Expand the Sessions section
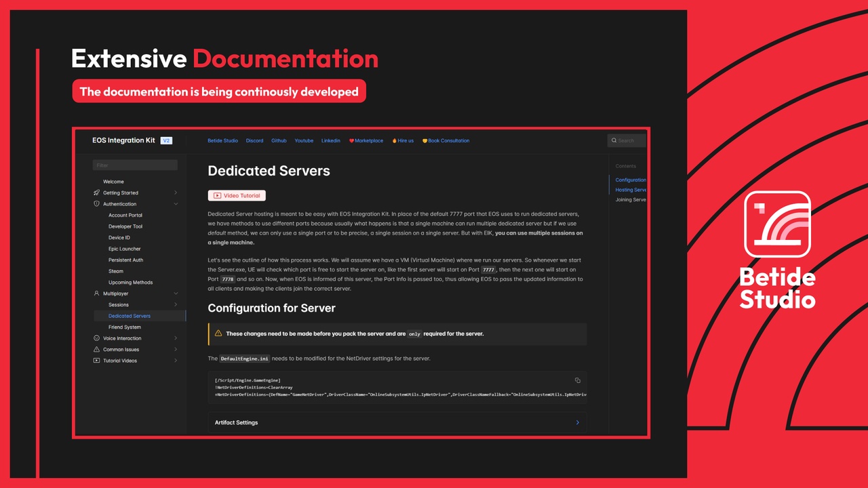This screenshot has width=868, height=488. point(176,304)
